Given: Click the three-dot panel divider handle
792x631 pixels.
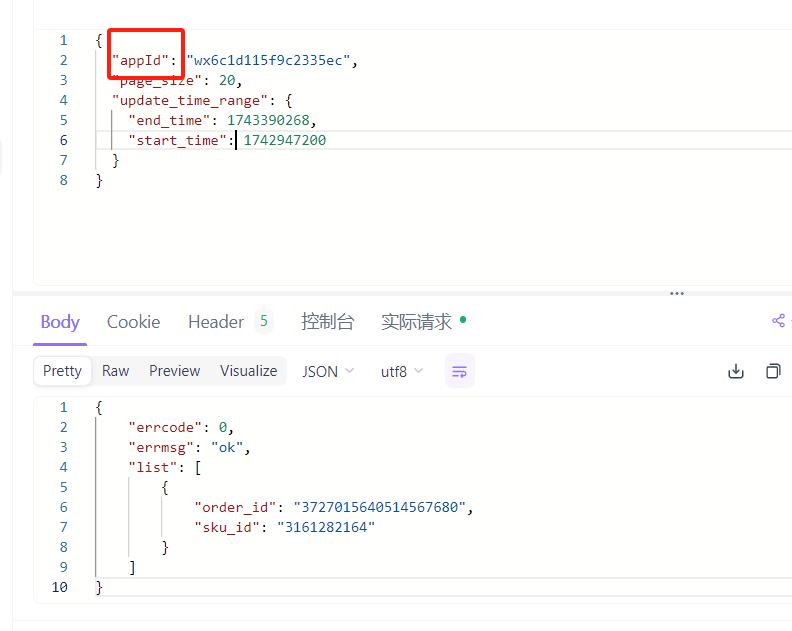Looking at the screenshot, I should 677,294.
